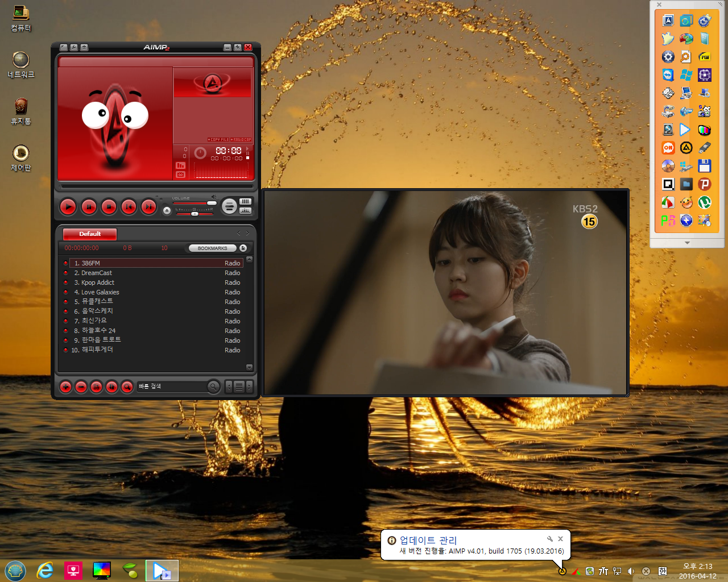This screenshot has width=728, height=582.
Task: Open the red search button in playlist
Action: click(127, 387)
